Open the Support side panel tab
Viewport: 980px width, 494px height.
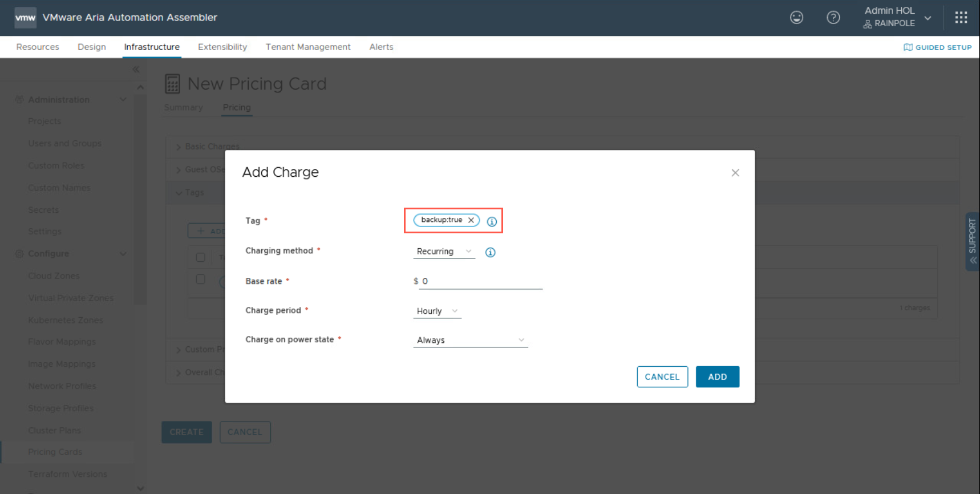(972, 241)
